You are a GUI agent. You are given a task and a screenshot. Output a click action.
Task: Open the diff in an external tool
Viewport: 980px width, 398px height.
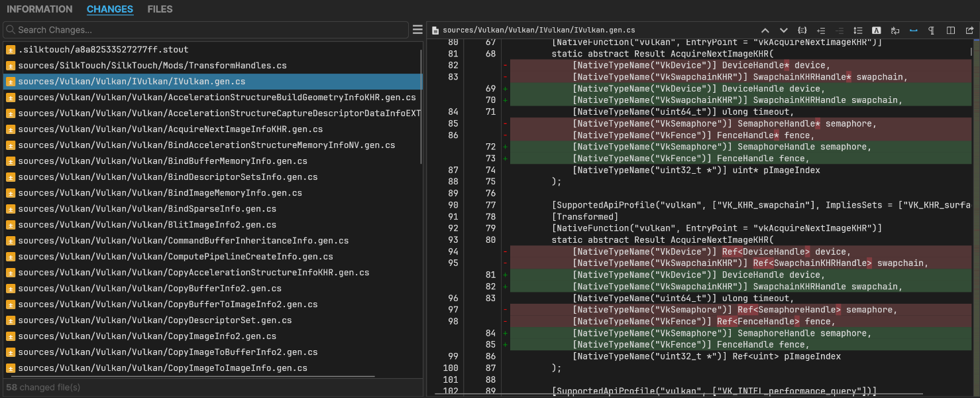click(969, 31)
